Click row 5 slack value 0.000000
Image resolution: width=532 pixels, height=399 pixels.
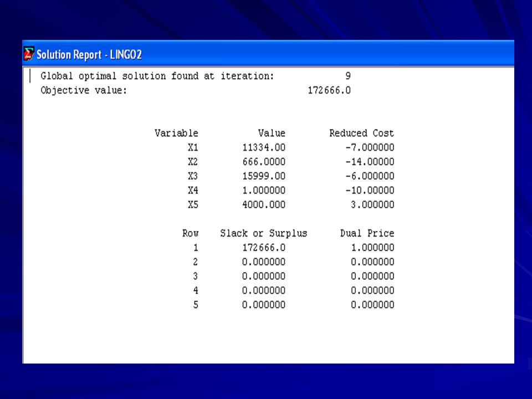(264, 305)
